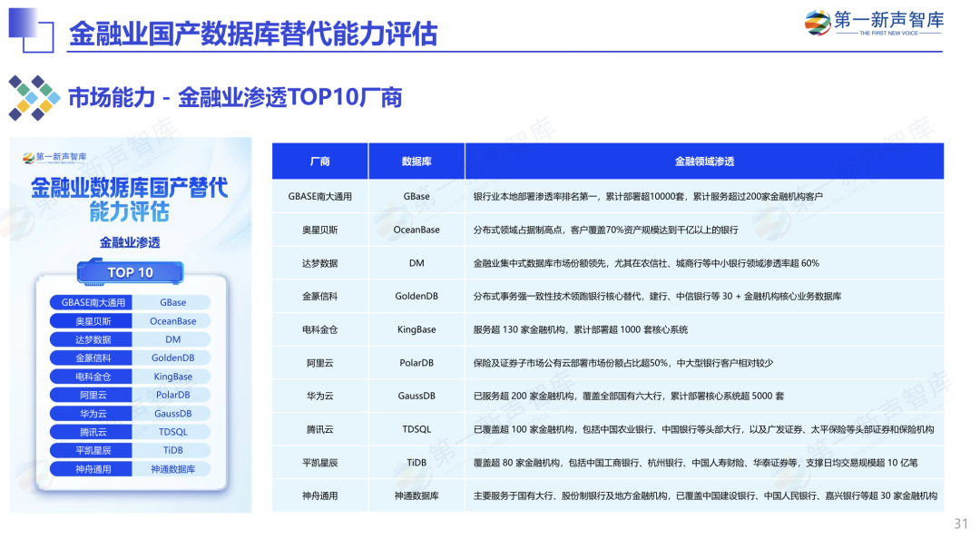Select the blue bookmark icon left of the title
The width and height of the screenshot is (980, 539).
coord(33,29)
